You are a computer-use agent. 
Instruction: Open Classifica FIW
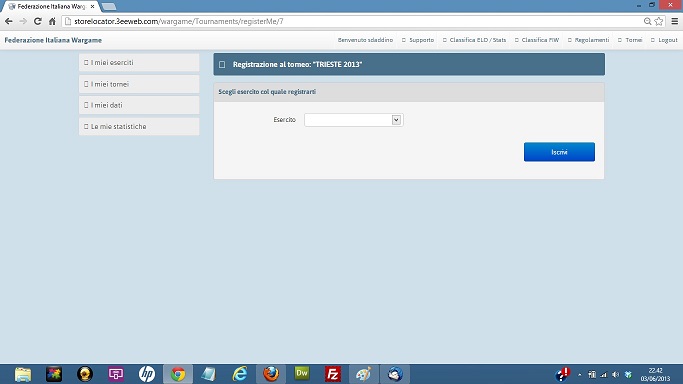tap(537, 40)
